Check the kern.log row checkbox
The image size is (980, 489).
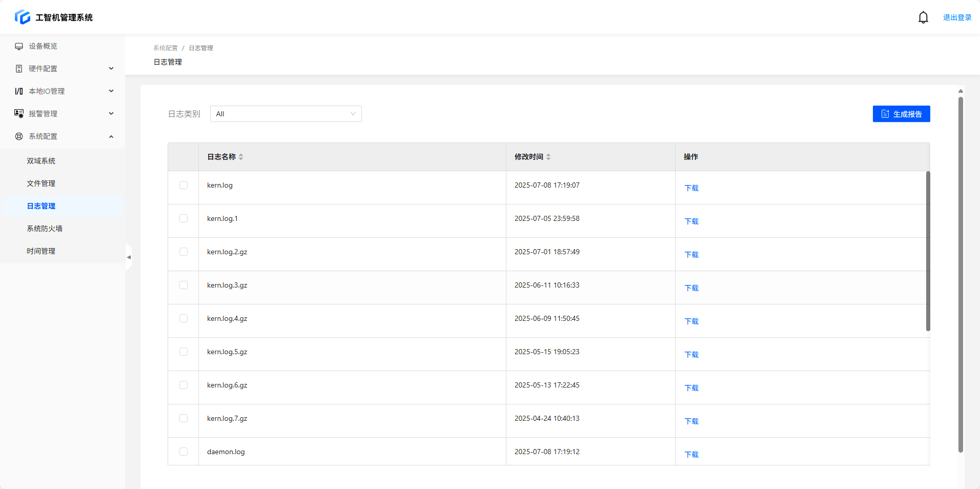(x=183, y=185)
